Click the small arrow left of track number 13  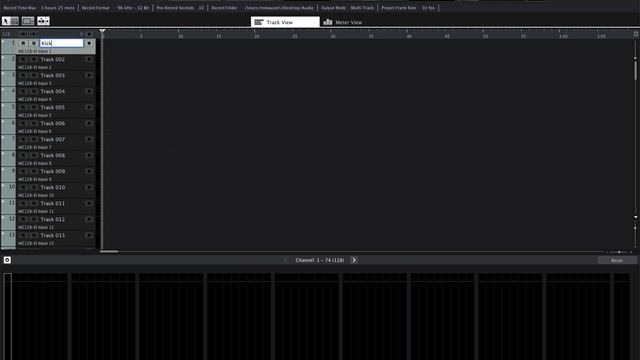4,234
